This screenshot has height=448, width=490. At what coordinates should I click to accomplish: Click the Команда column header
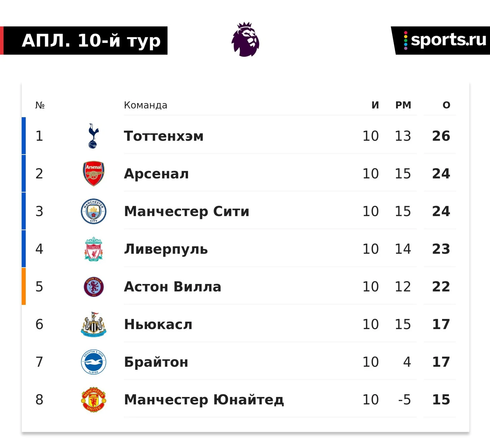pyautogui.click(x=146, y=105)
